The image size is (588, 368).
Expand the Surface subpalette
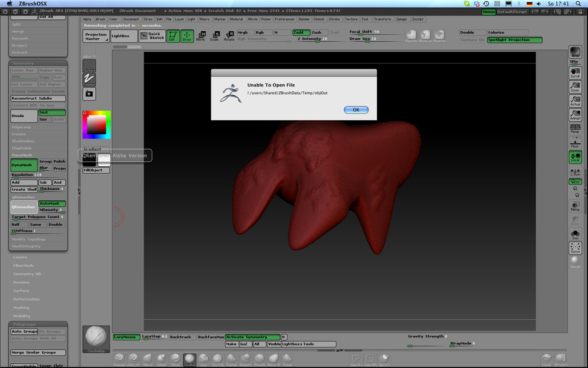click(x=21, y=291)
